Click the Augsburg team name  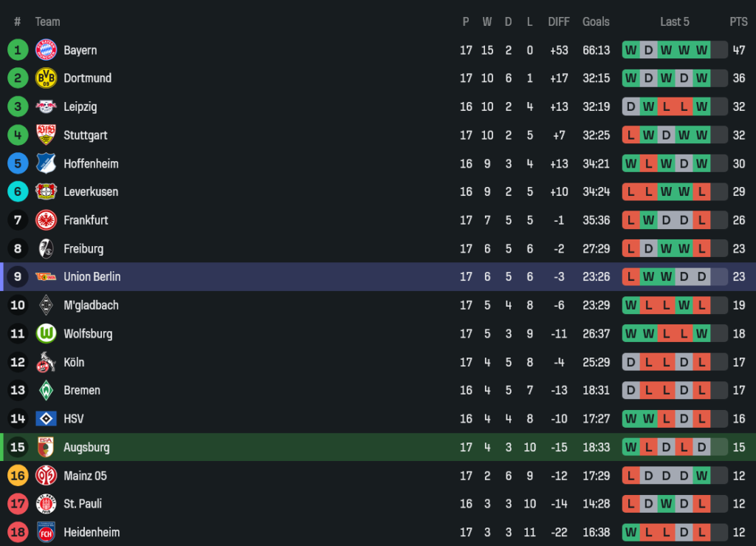pos(86,447)
